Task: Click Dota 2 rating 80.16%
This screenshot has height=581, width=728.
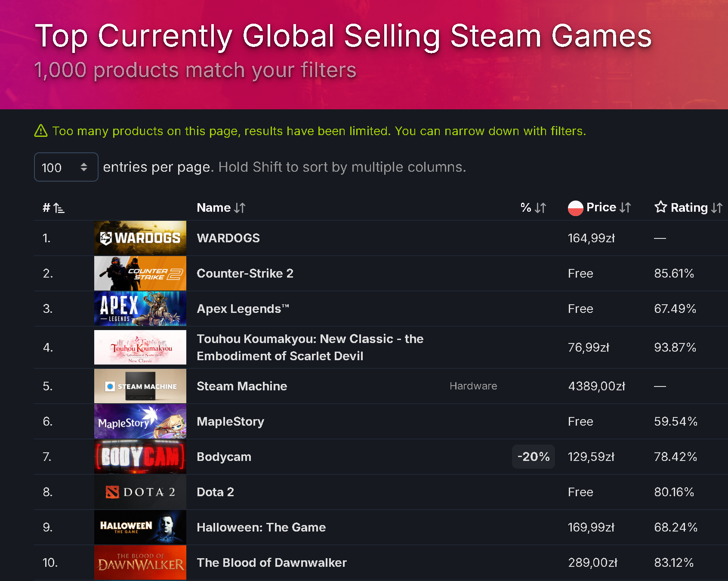Action: click(x=674, y=492)
